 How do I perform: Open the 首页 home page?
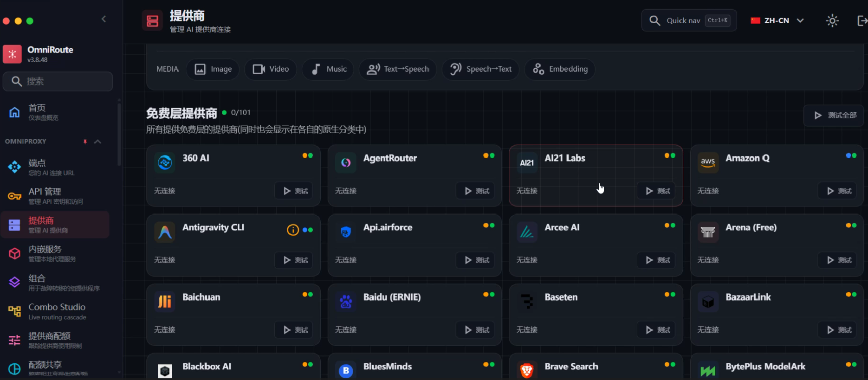(x=55, y=112)
